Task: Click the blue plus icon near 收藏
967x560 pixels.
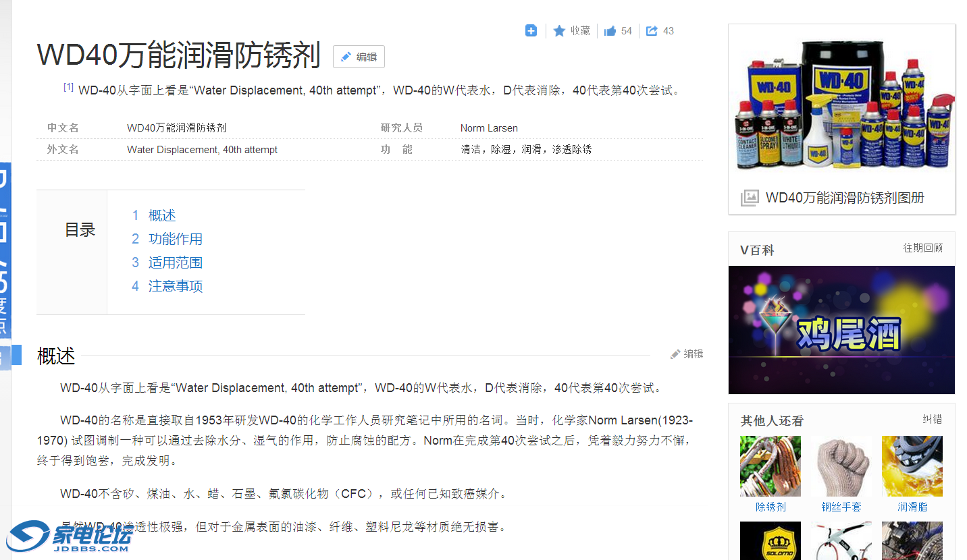Action: [x=531, y=30]
